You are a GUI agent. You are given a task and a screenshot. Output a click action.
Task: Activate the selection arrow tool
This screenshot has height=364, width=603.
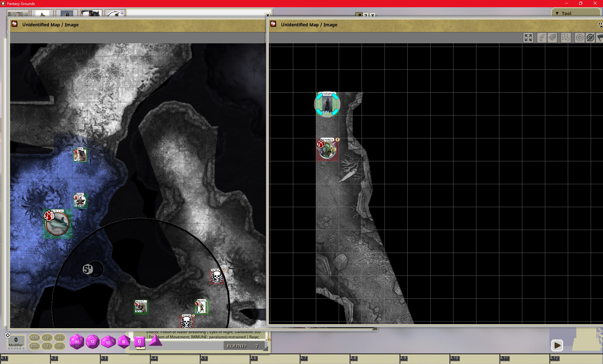566,38
